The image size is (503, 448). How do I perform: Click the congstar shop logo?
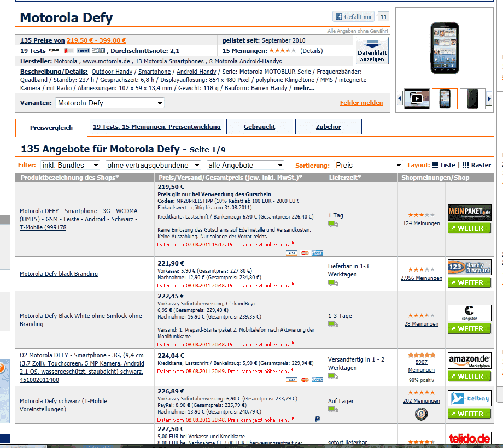469,313
